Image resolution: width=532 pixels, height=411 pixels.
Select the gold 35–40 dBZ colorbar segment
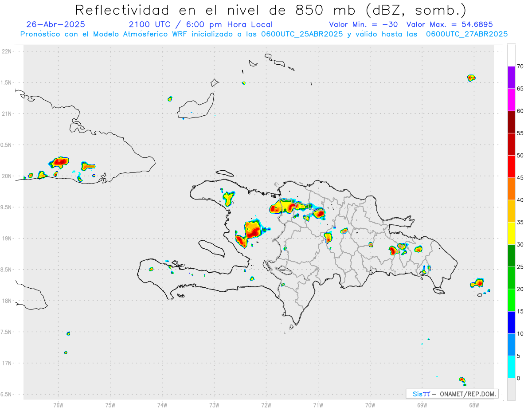pyautogui.click(x=511, y=211)
